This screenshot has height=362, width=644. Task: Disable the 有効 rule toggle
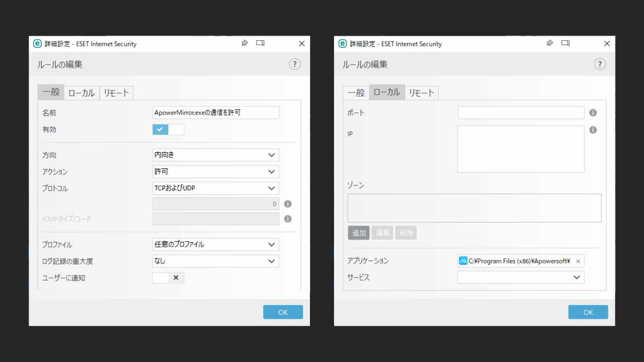(x=168, y=129)
